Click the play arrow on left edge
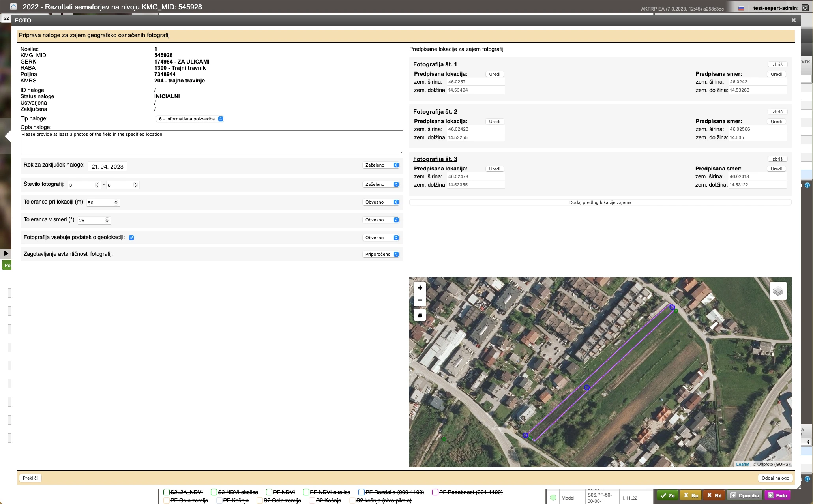 (6, 253)
